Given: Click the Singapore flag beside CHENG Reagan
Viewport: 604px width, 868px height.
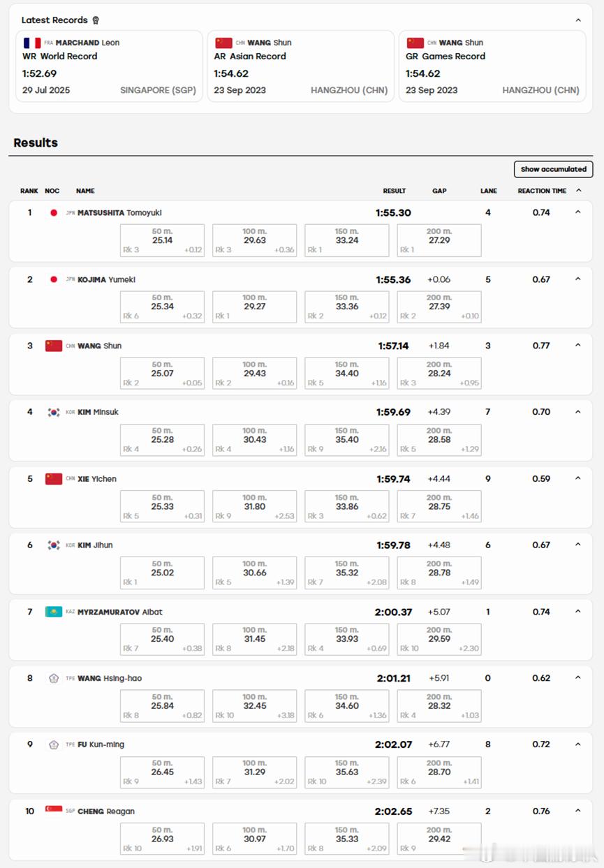Looking at the screenshot, I should 54,810.
